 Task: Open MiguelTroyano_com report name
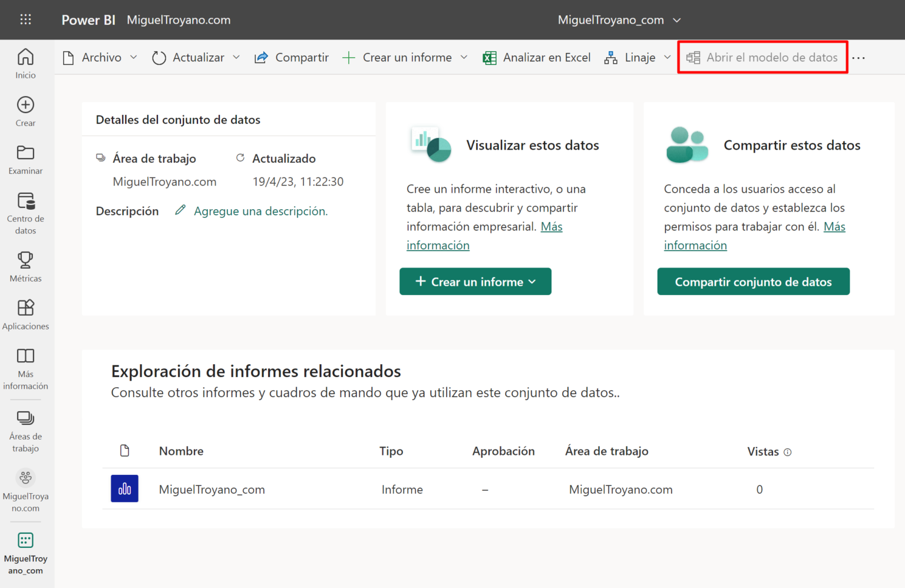[x=212, y=490]
